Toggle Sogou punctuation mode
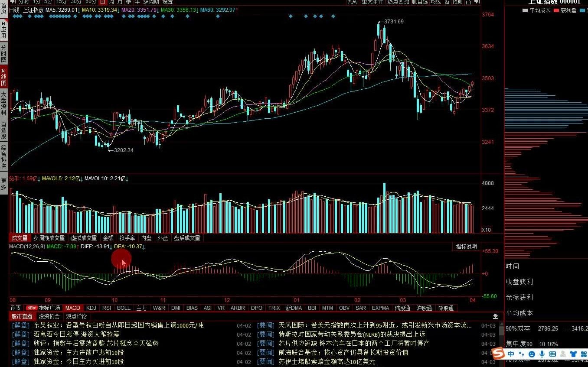Image resolution: width=588 pixels, height=367 pixels. pos(522,354)
